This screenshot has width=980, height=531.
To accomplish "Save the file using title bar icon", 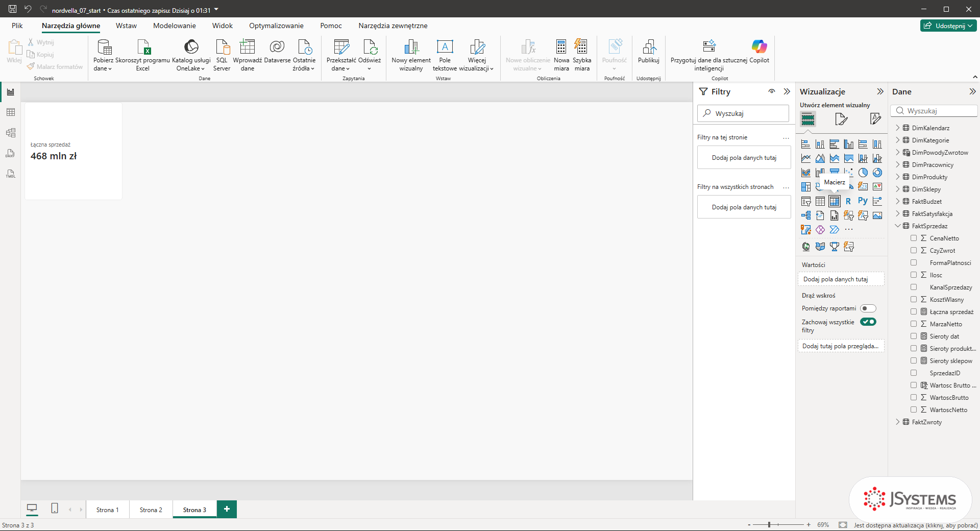I will [13, 9].
